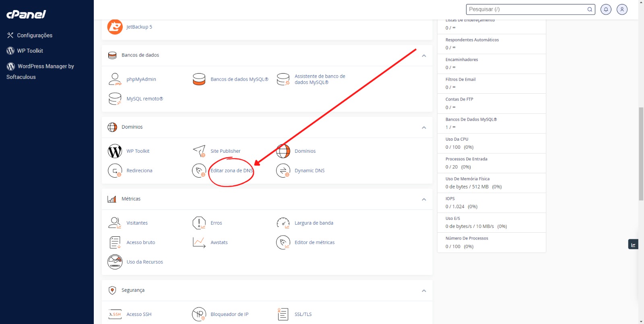
Task: Click the Largura de banda gauge icon
Action: coord(283,223)
